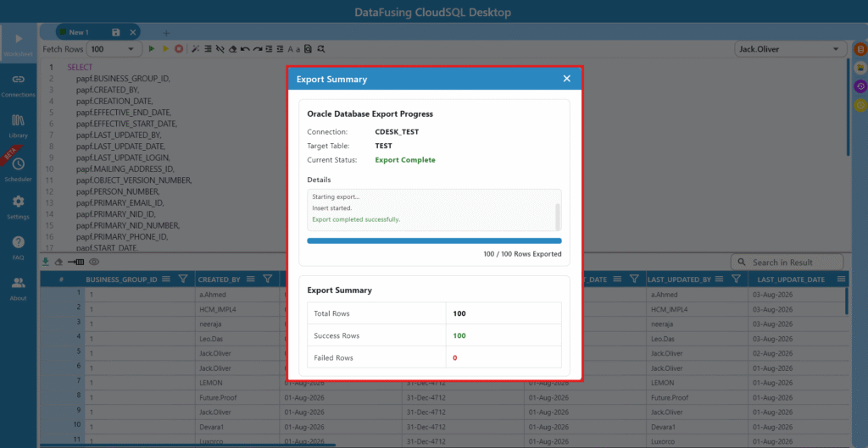Click the Failed Rows value 0
868x448 pixels.
pyautogui.click(x=455, y=358)
